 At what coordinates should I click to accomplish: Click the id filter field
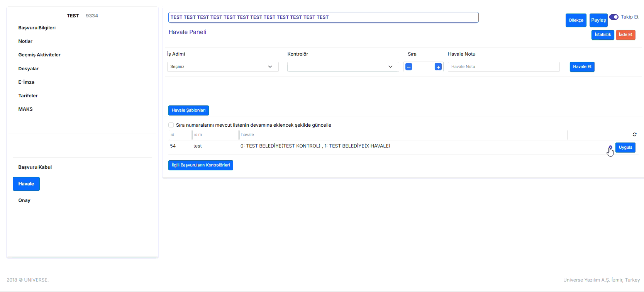tap(180, 135)
